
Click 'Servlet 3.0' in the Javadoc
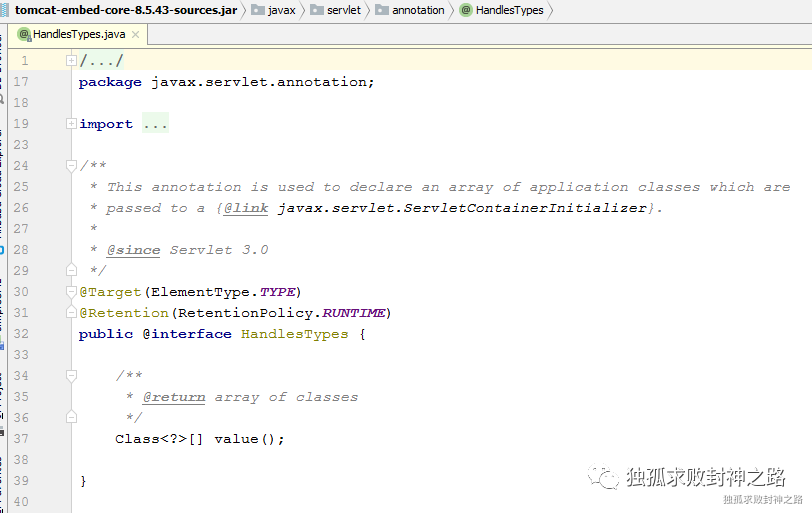(219, 250)
